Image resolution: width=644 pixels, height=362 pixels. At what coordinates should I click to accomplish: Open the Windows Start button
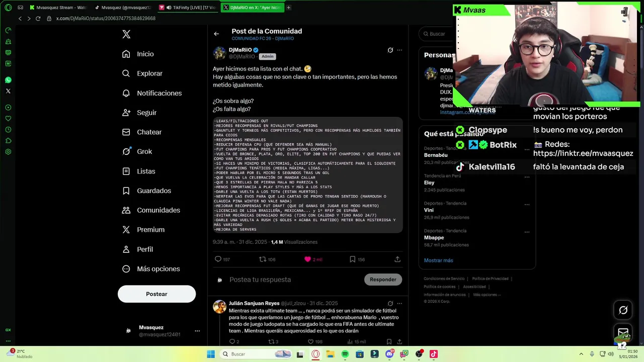[211, 354]
